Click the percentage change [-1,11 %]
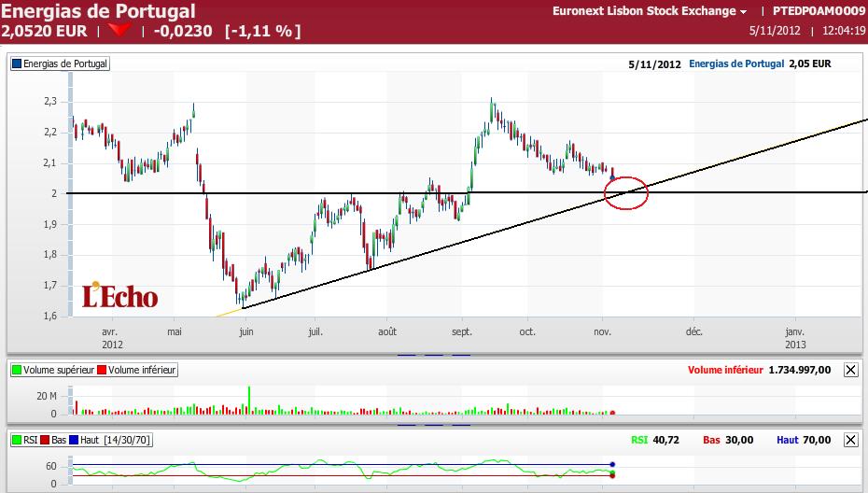868x493 pixels. (263, 31)
